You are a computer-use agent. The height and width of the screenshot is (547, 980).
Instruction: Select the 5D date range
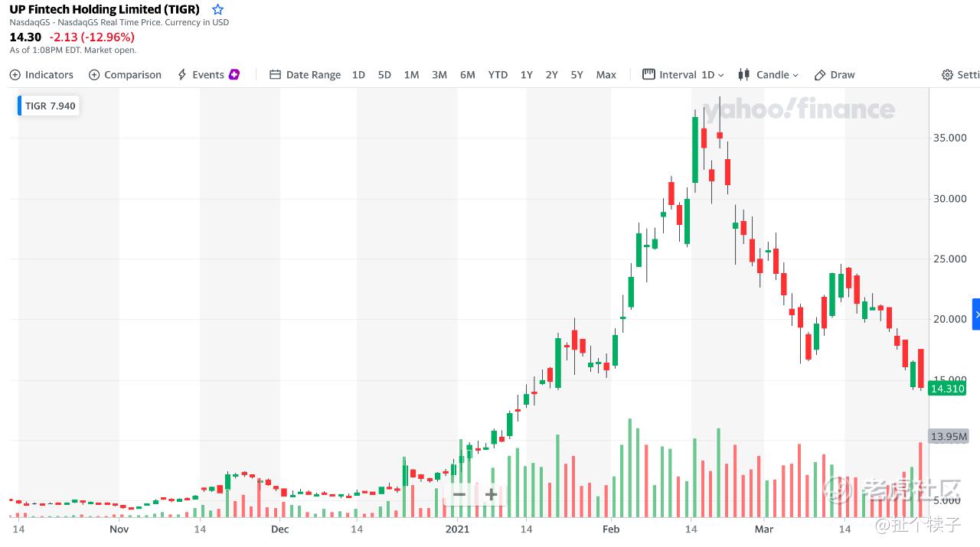pos(384,74)
